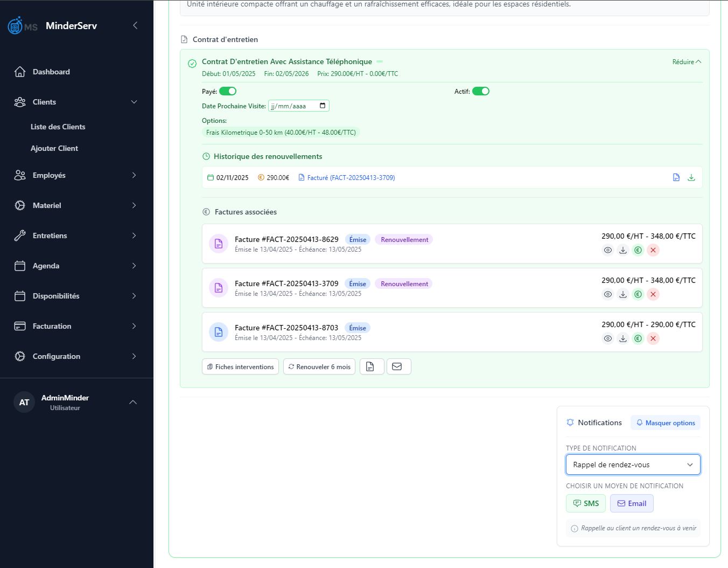The image size is (728, 568).
Task: Open the envelope mail icon in the contract footer
Action: [398, 366]
